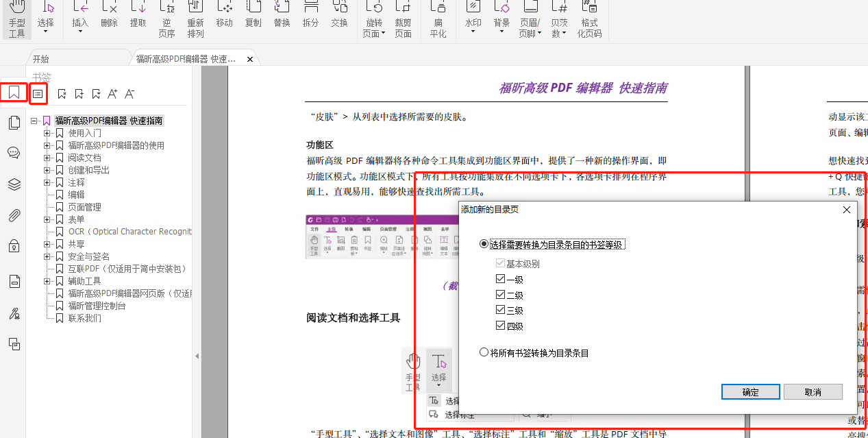Uncheck the 四级 bookmark level checkbox
This screenshot has width=868, height=438.
(501, 325)
